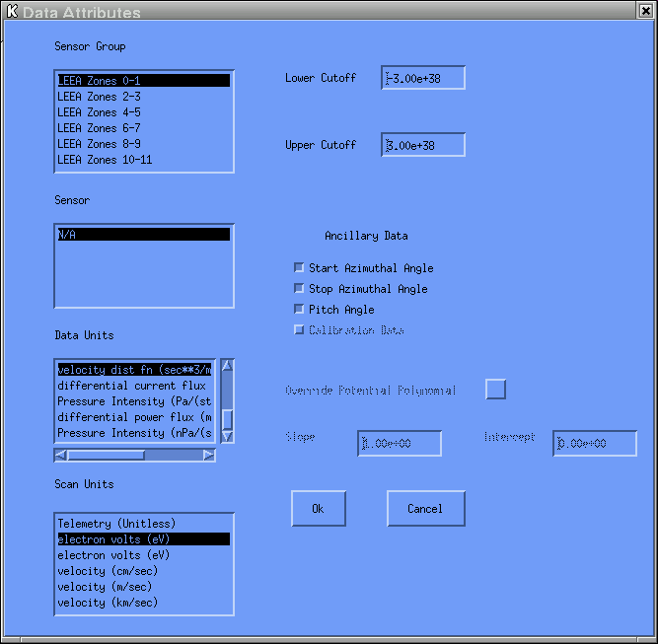Click Data Units scroll left arrow

coord(61,456)
